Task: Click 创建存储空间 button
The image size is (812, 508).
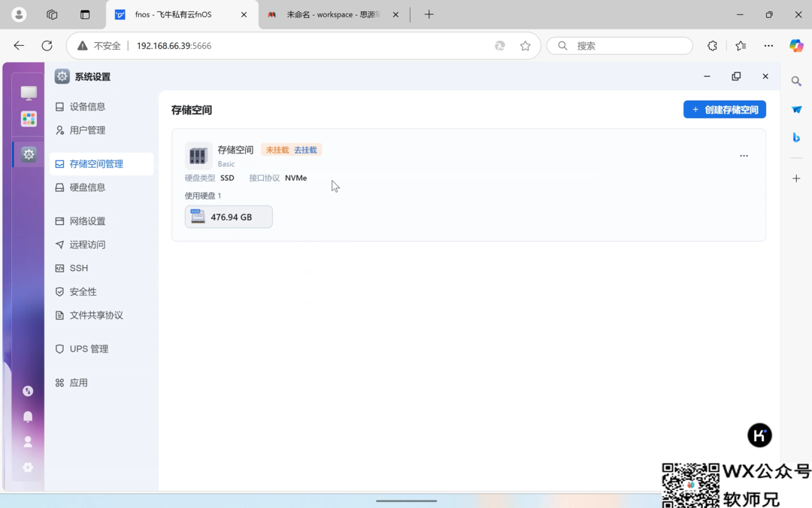Action: 725,109
